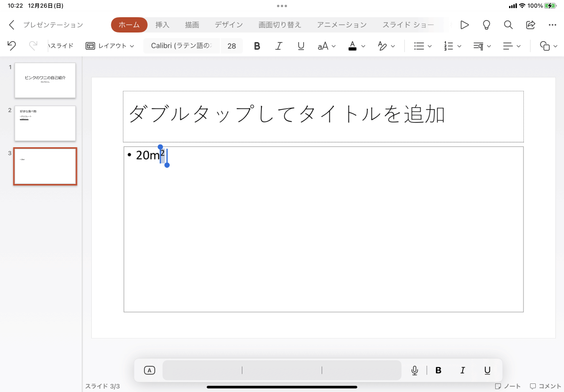Open the numbered list options

453,46
